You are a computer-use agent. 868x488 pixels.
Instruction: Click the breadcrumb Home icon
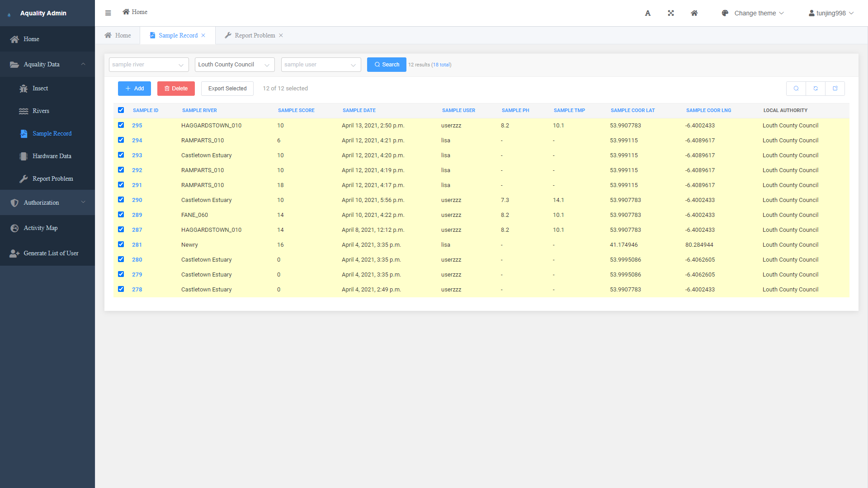(x=126, y=12)
